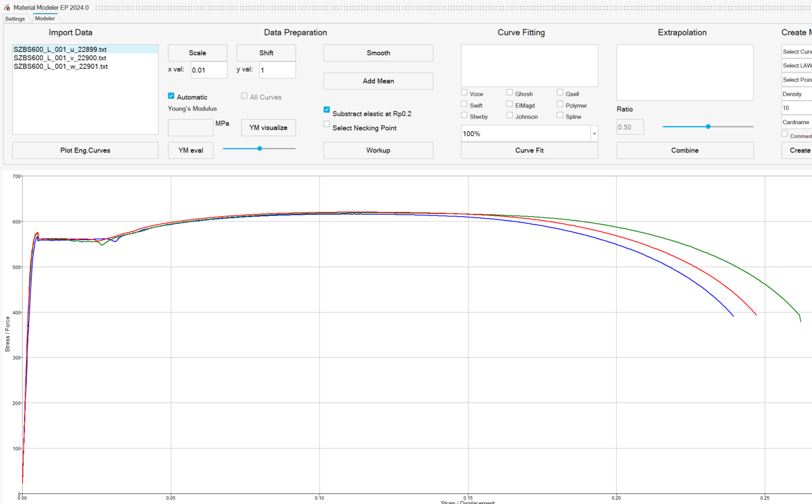Viewport: 812px width, 504px height.
Task: Click the YM visualize button
Action: point(268,128)
